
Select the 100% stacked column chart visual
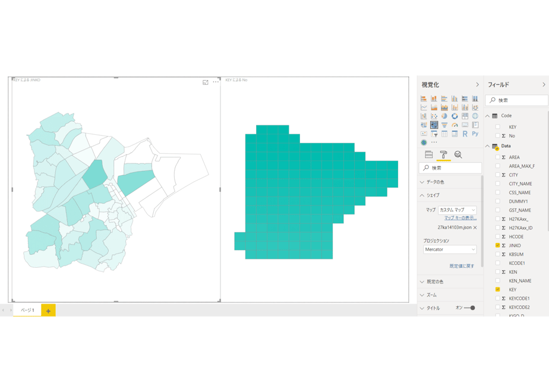point(475,99)
